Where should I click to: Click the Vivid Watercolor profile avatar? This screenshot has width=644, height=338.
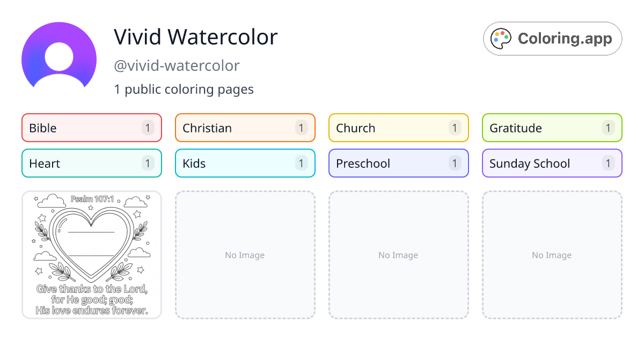[59, 60]
